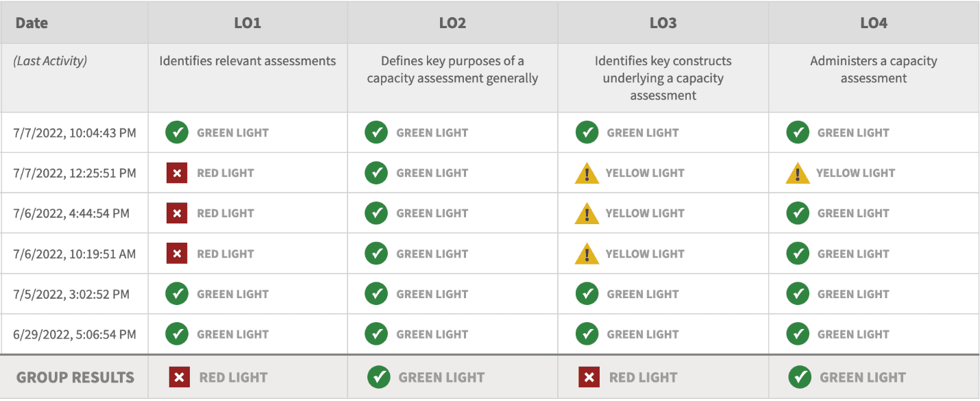980x401 pixels.
Task: Click the LO3 column header
Action: 663,23
